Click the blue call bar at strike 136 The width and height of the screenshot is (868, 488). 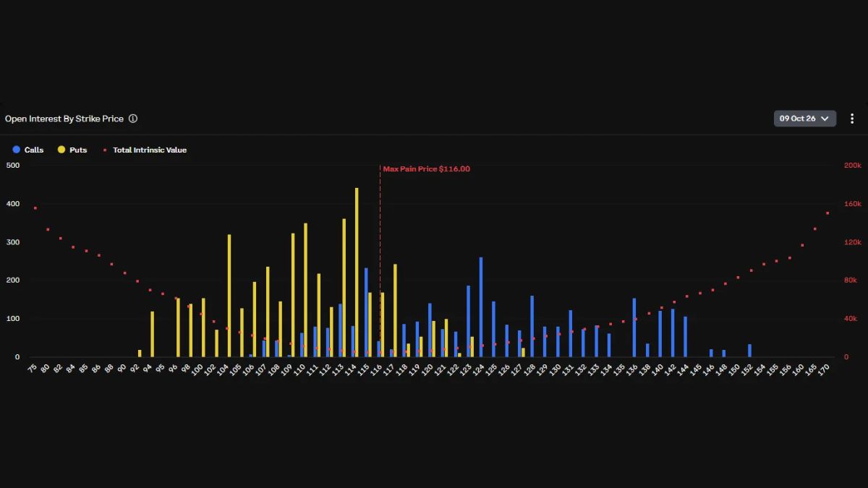point(634,328)
